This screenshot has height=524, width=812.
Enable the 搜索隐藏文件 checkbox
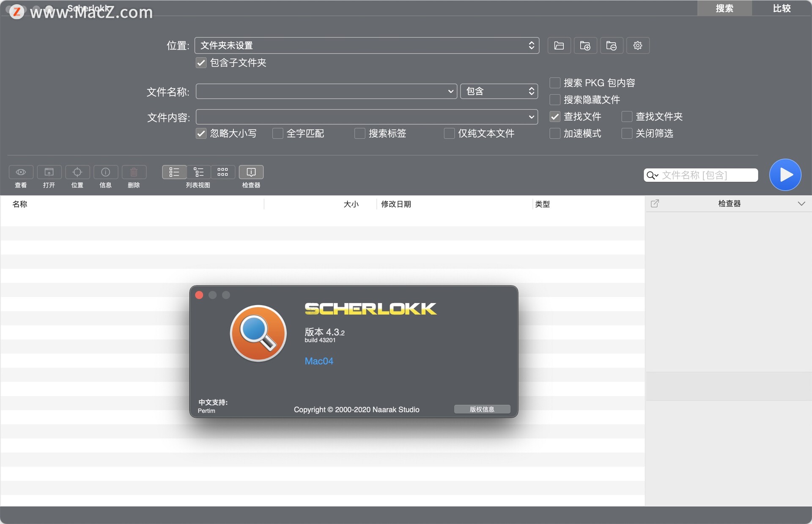[555, 100]
